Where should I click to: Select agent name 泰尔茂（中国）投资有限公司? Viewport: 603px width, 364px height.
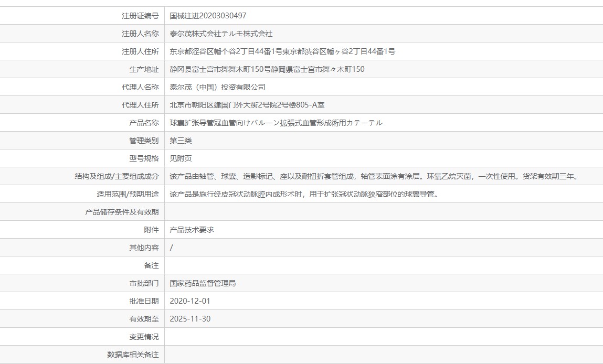click(x=218, y=87)
